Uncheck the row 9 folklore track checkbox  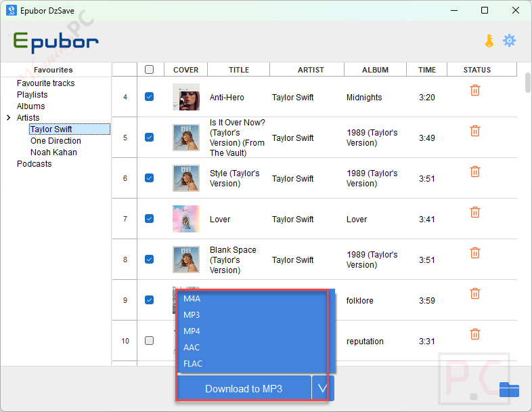(150, 300)
